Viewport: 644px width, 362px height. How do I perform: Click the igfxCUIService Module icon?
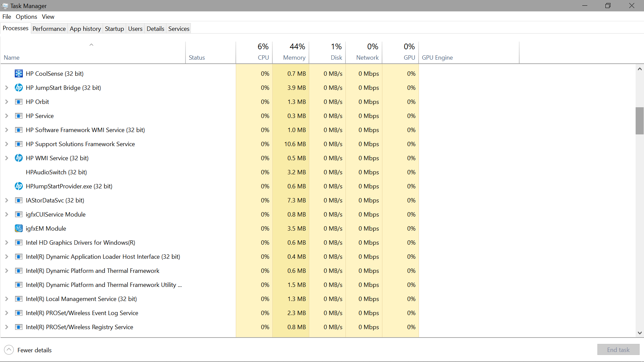click(19, 214)
